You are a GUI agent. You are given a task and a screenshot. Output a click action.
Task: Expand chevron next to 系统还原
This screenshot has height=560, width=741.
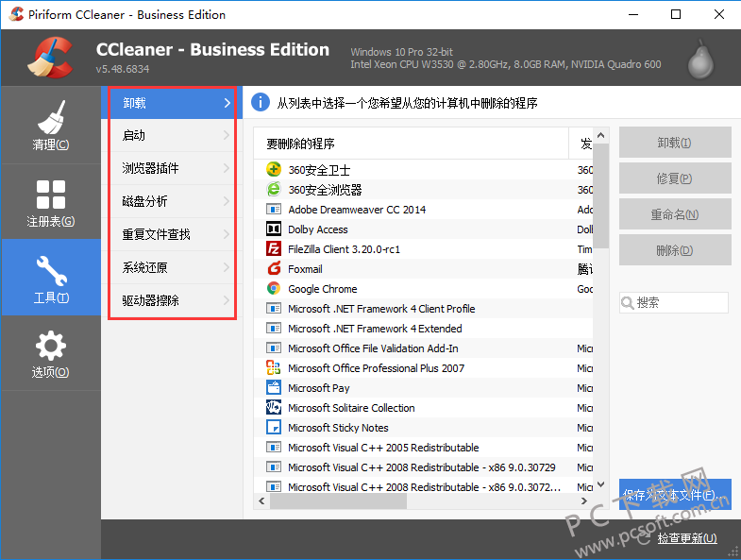pos(227,267)
